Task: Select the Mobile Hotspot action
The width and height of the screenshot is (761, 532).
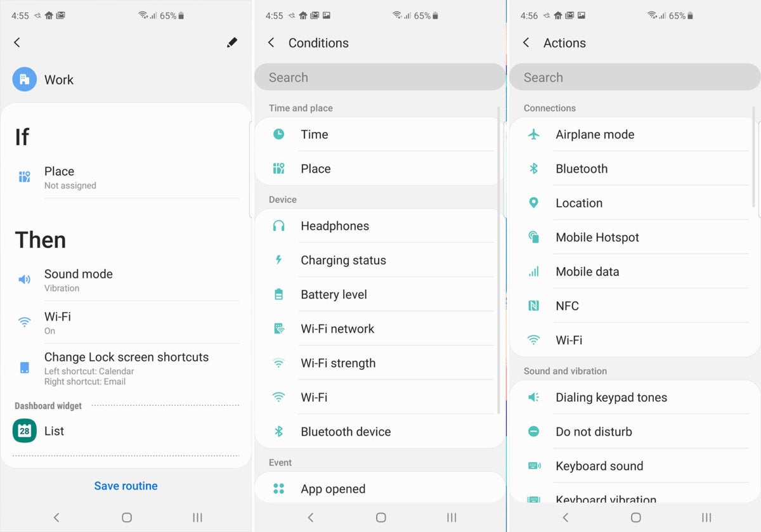Action: point(634,237)
